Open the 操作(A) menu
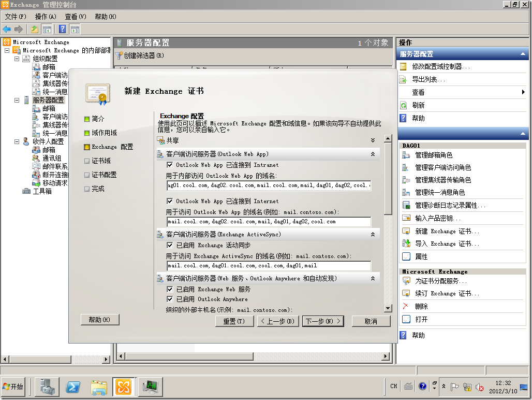532x400 pixels. coord(46,17)
